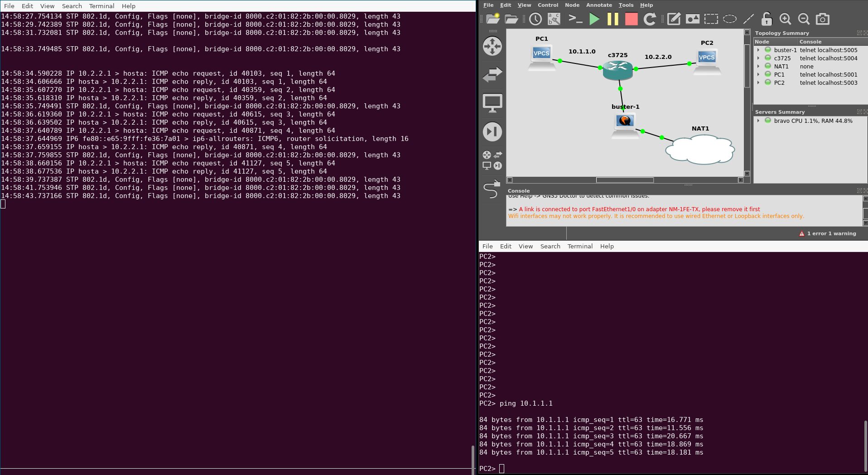Image resolution: width=868 pixels, height=475 pixels.
Task: Click the orange Wifi interfaces warning in Console
Action: click(656, 216)
